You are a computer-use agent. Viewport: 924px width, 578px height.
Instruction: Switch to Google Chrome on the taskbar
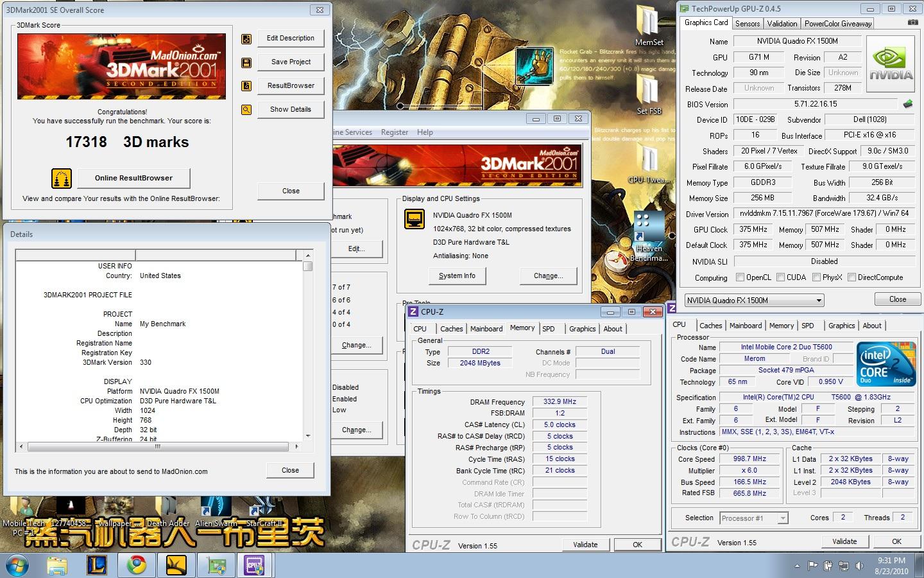pos(136,566)
